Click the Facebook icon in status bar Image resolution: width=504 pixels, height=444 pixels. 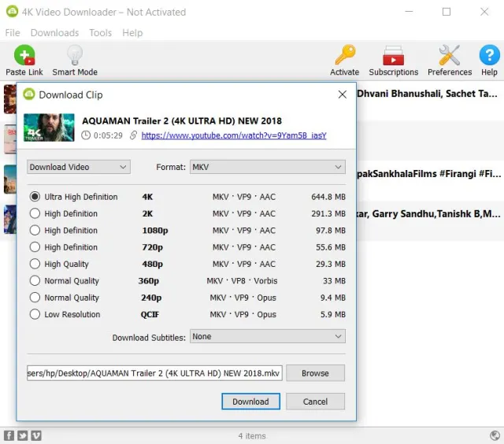pos(9,435)
